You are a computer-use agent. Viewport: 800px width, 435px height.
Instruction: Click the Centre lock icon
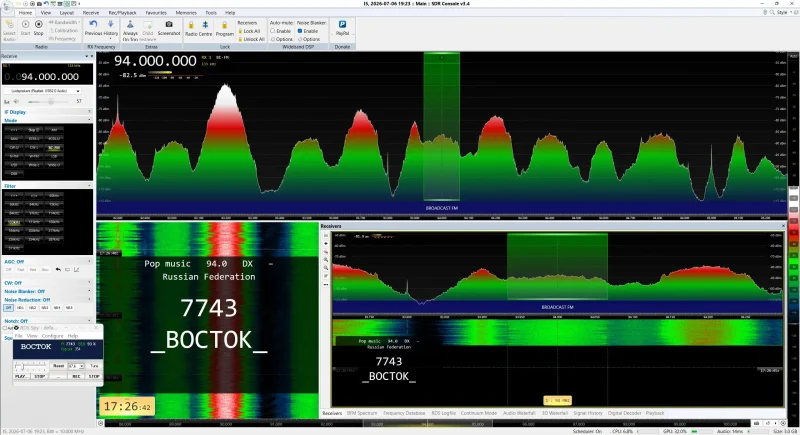[x=205, y=25]
